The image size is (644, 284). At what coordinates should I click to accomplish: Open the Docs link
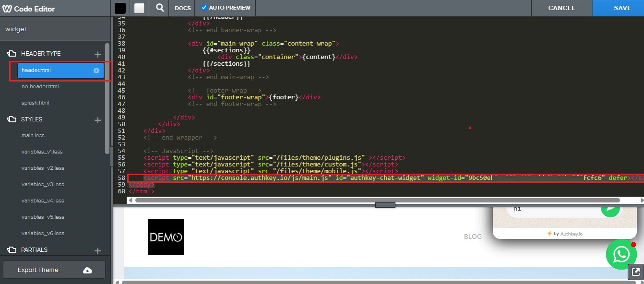[182, 8]
